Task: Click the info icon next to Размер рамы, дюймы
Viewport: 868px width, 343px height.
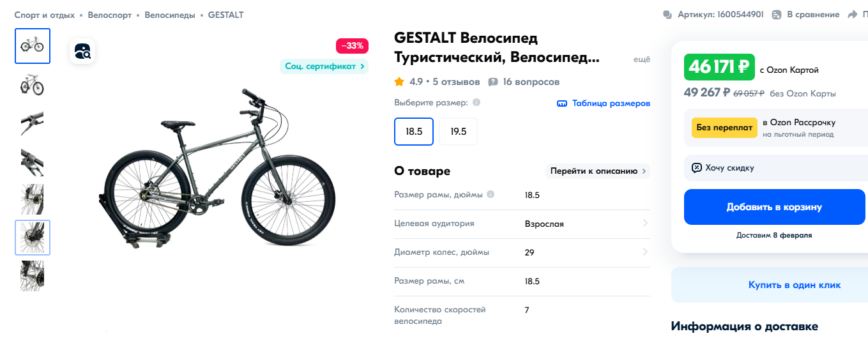Action: coord(491,195)
